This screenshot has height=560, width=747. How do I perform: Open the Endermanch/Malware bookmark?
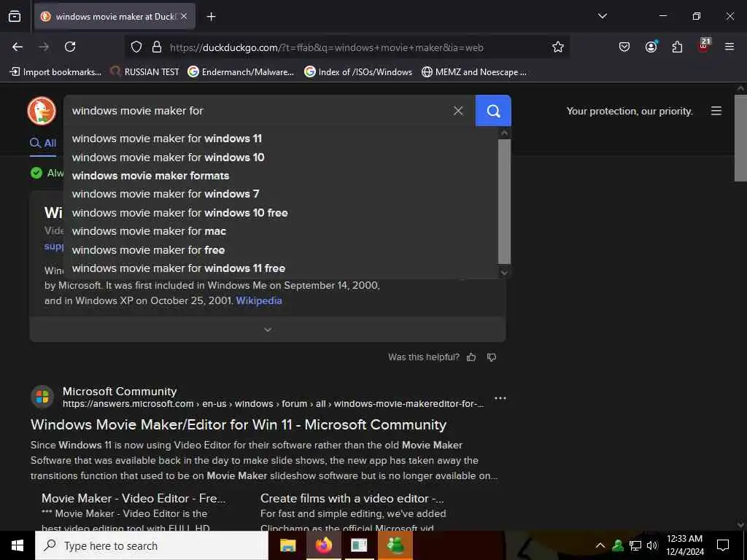click(x=241, y=72)
